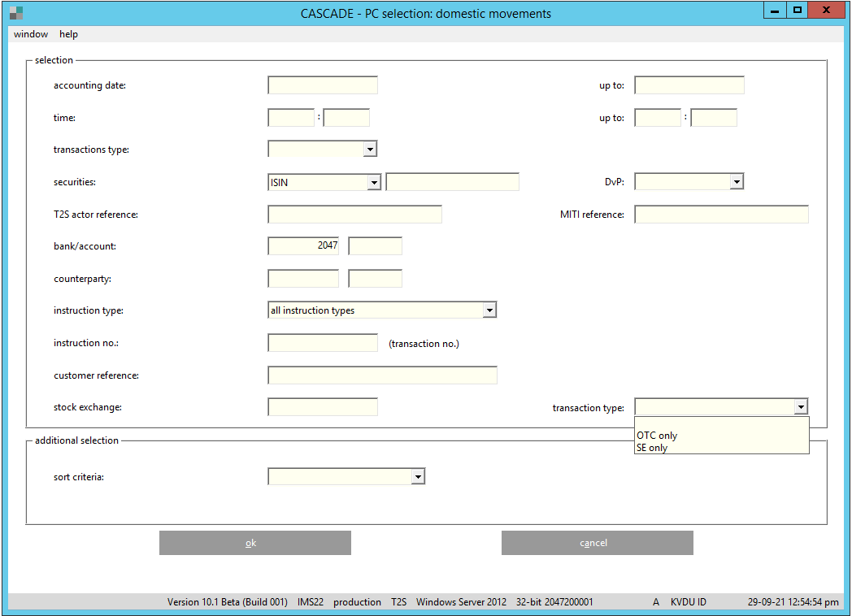Click the bank field containing 2047
The height and width of the screenshot is (616, 852).
click(x=303, y=246)
